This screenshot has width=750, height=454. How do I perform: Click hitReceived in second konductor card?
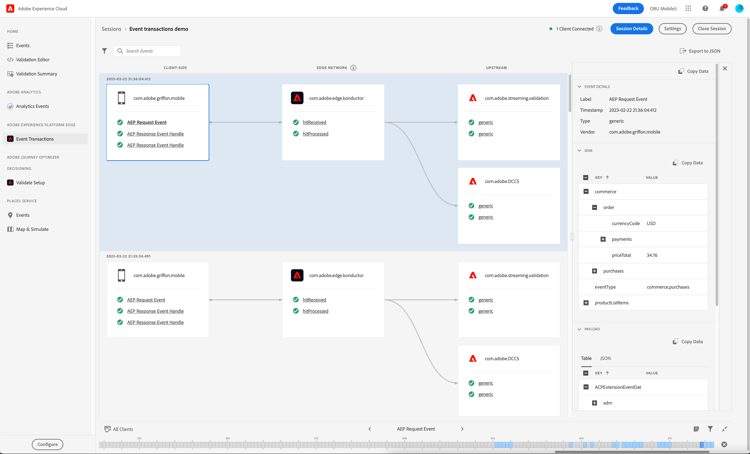(314, 300)
